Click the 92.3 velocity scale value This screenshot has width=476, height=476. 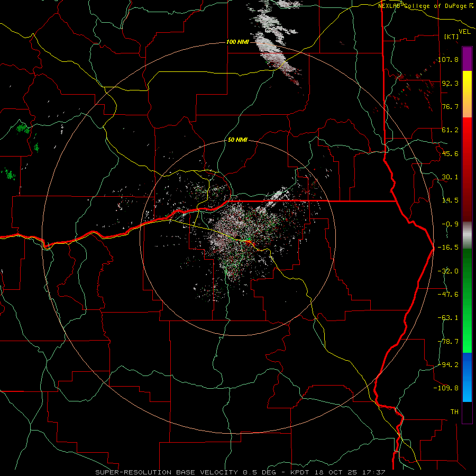point(450,83)
